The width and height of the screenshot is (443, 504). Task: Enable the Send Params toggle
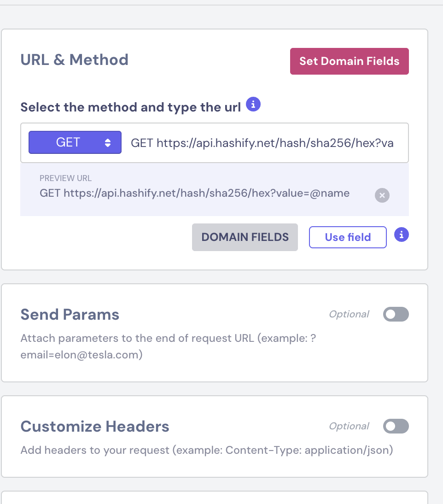click(x=396, y=314)
